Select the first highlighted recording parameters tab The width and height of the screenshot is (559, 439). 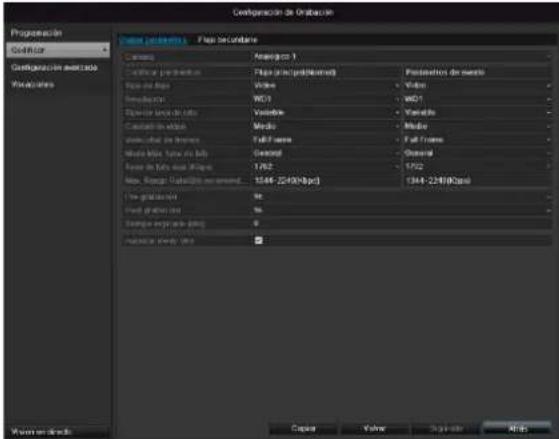tap(153, 40)
